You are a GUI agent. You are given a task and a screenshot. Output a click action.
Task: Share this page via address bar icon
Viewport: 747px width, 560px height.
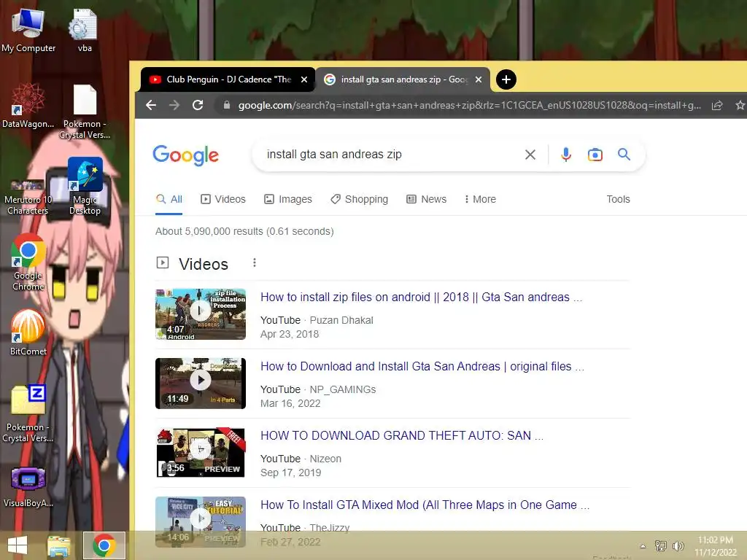click(x=717, y=105)
